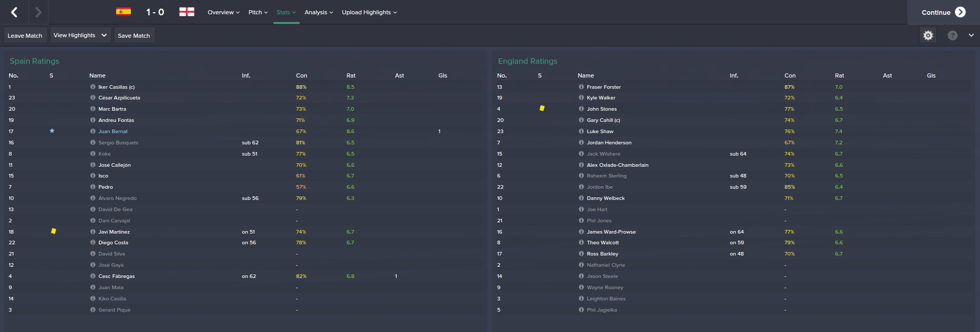Click the forward navigation arrow
980x332 pixels.
pos(38,12)
